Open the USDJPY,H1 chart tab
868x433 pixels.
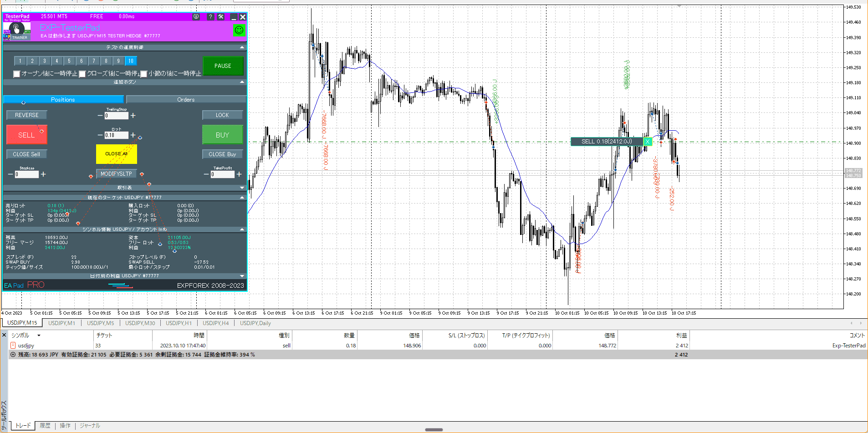click(x=179, y=323)
